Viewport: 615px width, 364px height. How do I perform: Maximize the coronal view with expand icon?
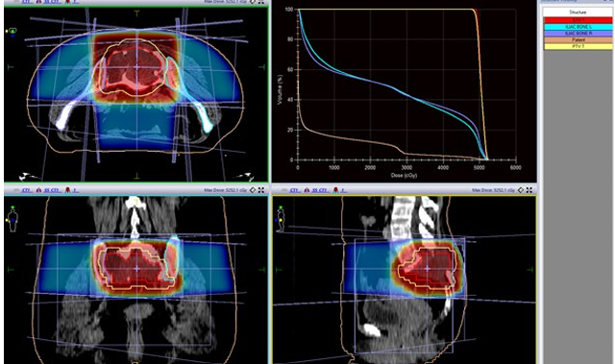260,190
